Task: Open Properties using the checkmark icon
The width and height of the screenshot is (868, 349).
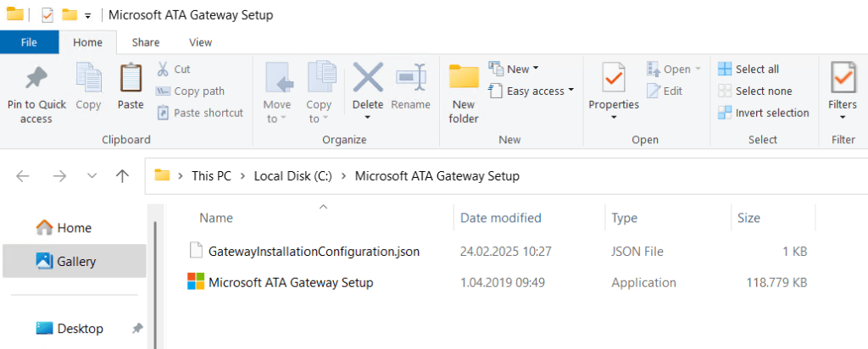Action: click(x=613, y=78)
